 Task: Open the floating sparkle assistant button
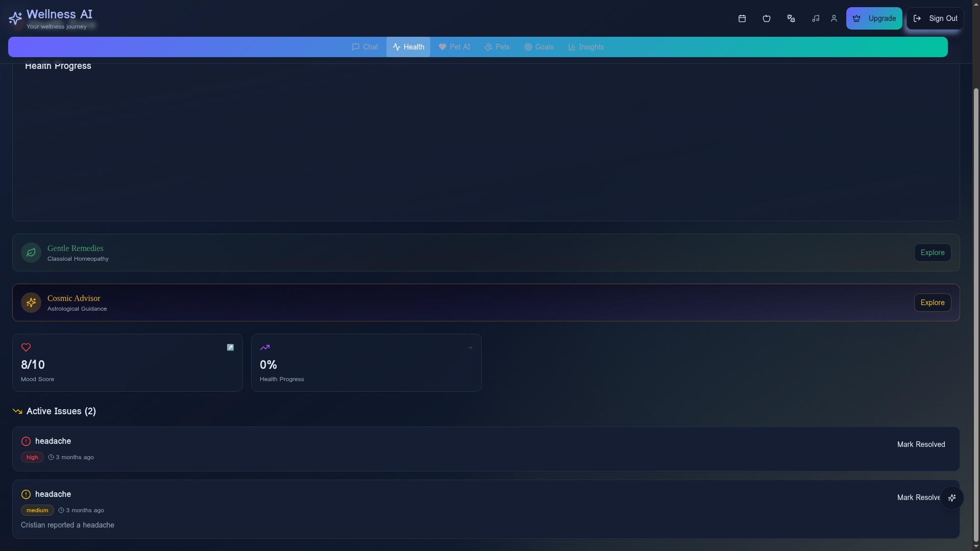951,497
